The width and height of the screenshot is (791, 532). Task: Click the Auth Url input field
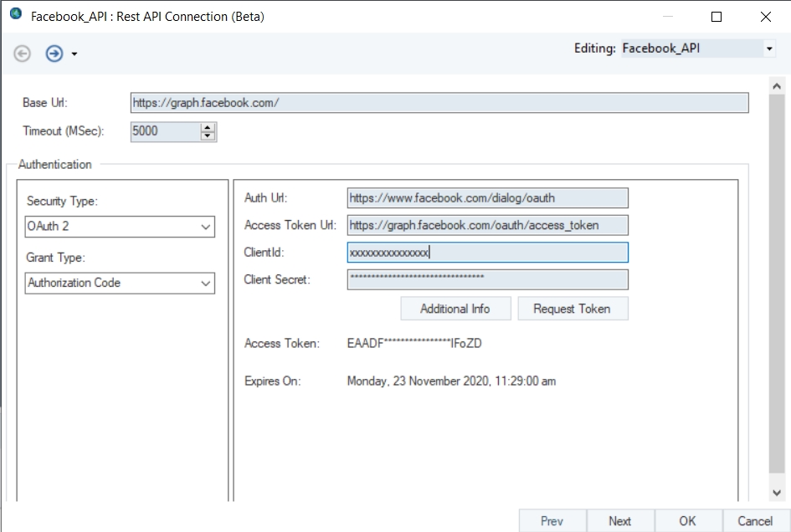click(x=487, y=198)
